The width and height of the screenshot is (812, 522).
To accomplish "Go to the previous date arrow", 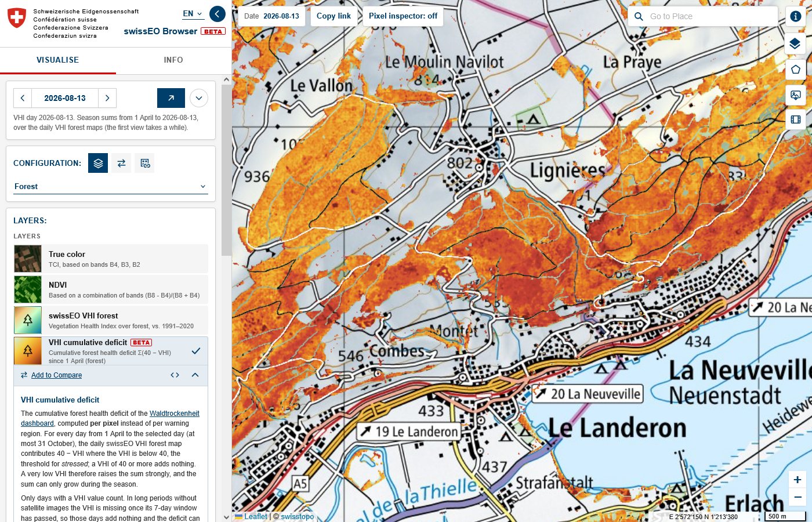I will click(x=23, y=98).
